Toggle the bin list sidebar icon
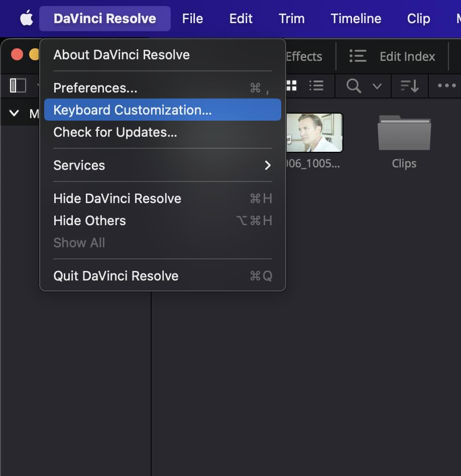461x476 pixels. tap(18, 85)
